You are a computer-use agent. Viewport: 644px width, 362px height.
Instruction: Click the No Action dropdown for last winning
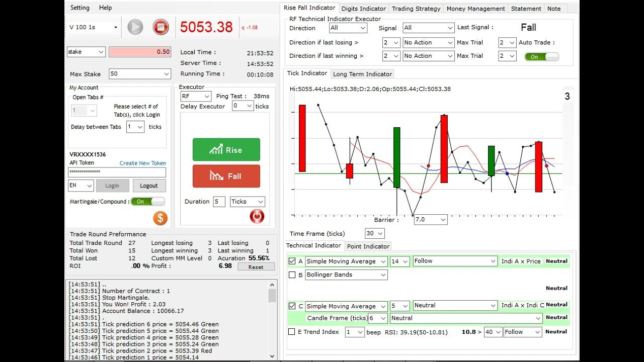coord(429,56)
